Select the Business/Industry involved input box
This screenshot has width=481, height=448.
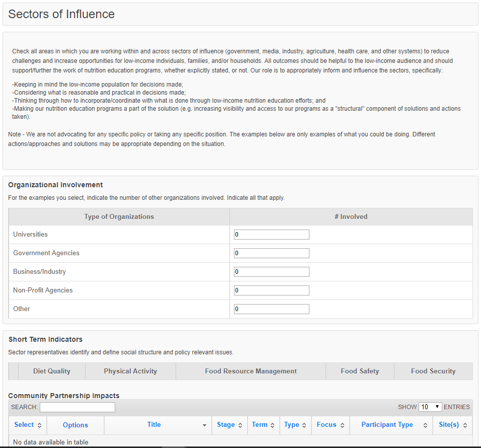click(271, 272)
